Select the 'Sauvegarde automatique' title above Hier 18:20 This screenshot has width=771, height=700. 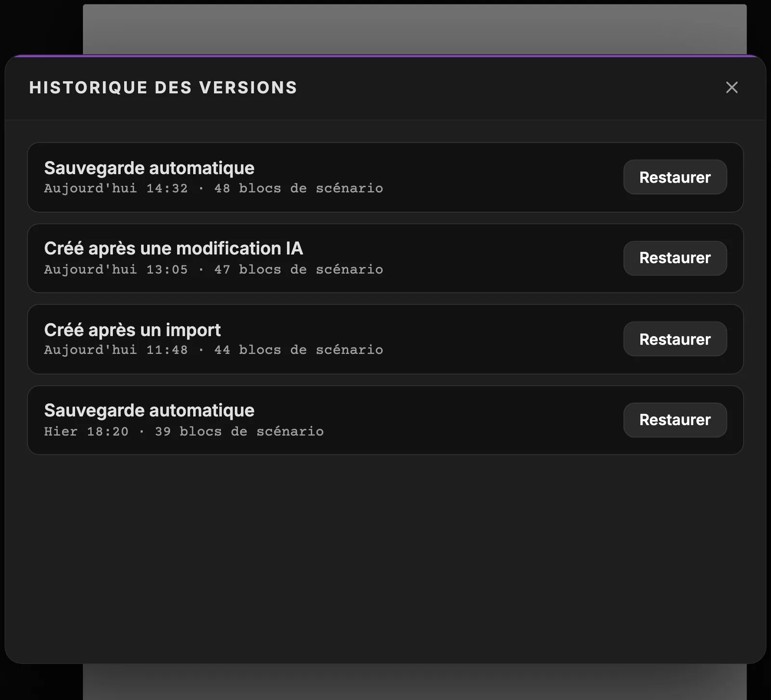pyautogui.click(x=149, y=410)
